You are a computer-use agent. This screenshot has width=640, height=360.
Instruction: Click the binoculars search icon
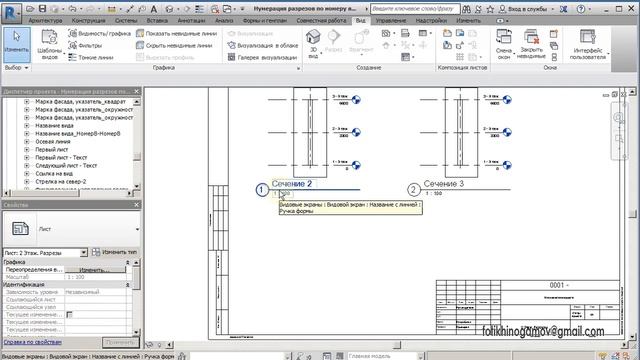[x=467, y=9]
